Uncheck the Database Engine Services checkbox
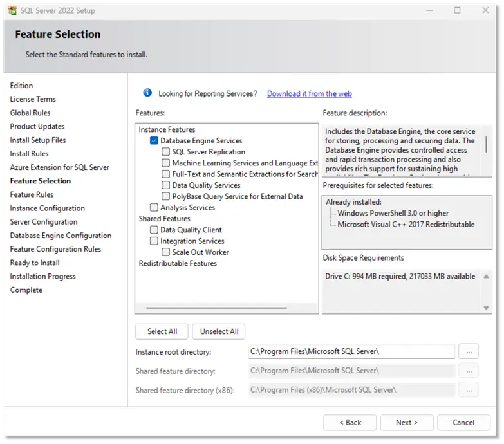The height and width of the screenshot is (444, 504). tap(154, 141)
